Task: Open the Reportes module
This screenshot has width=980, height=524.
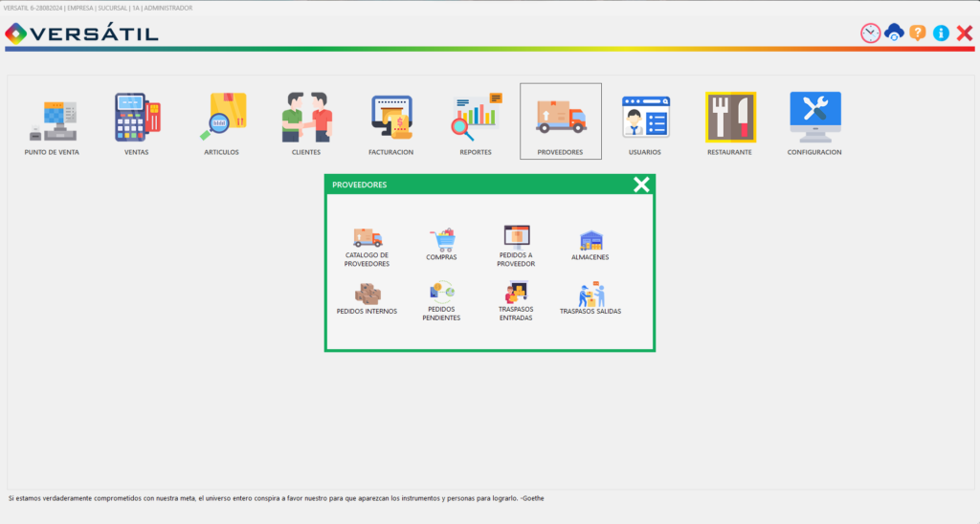Action: pos(476,122)
